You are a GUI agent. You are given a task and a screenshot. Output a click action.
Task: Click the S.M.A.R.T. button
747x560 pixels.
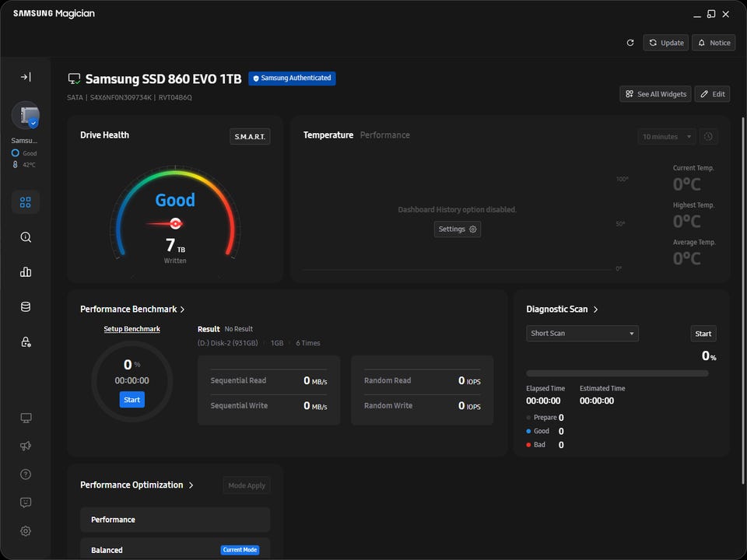coord(250,137)
